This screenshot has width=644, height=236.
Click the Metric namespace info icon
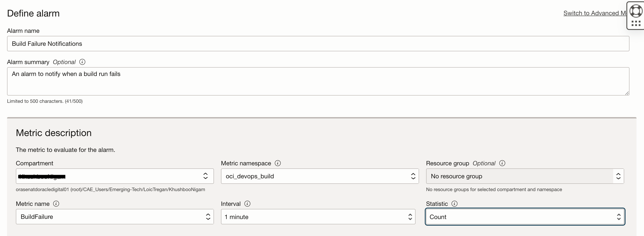pos(278,163)
